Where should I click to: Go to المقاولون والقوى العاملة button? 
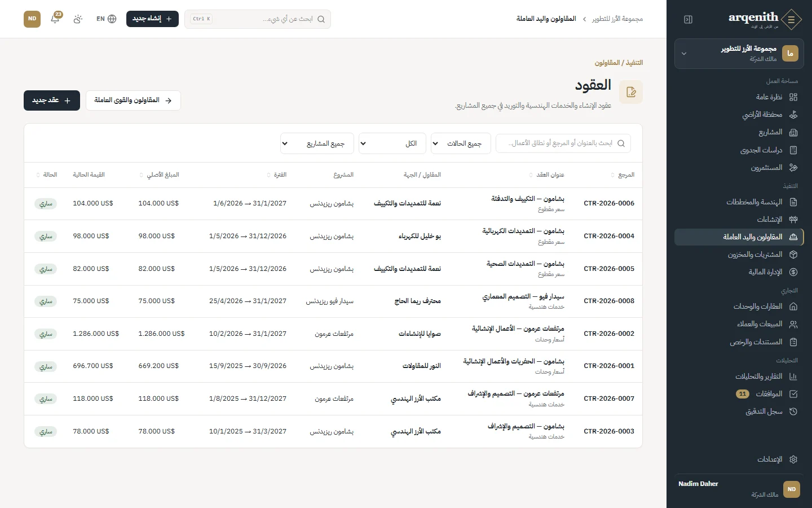tap(133, 100)
